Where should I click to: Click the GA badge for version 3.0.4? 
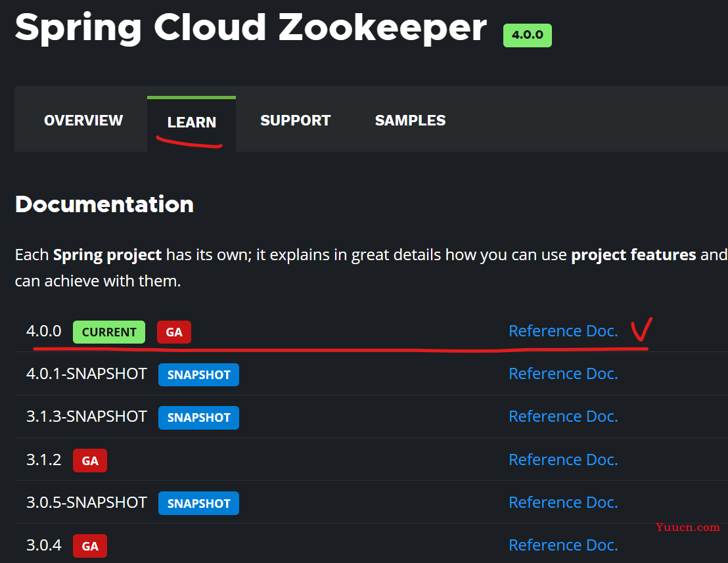click(90, 546)
